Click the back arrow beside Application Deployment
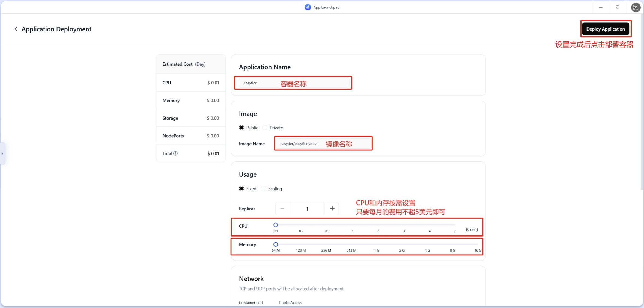The image size is (644, 308). 16,29
